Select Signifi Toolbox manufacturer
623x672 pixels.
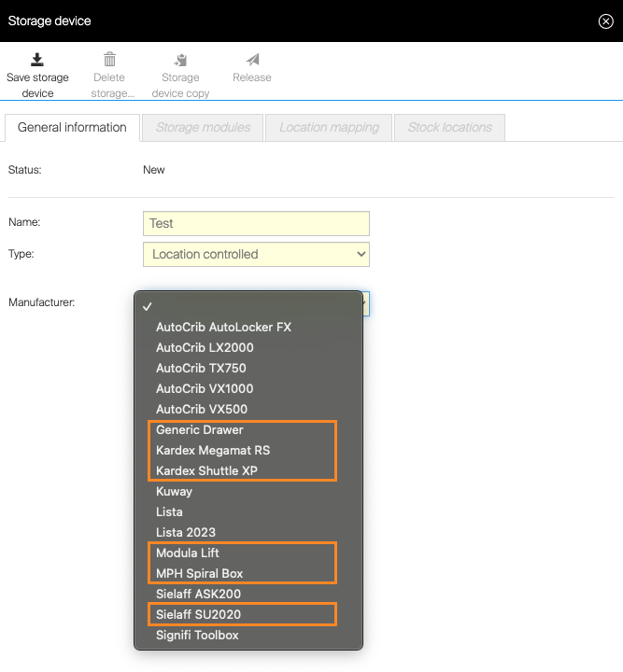(197, 636)
